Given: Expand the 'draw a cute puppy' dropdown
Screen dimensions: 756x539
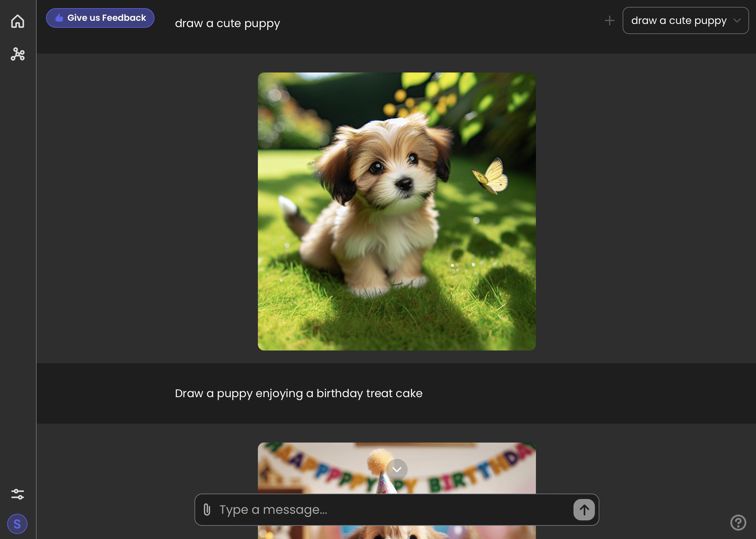Looking at the screenshot, I should [678, 20].
